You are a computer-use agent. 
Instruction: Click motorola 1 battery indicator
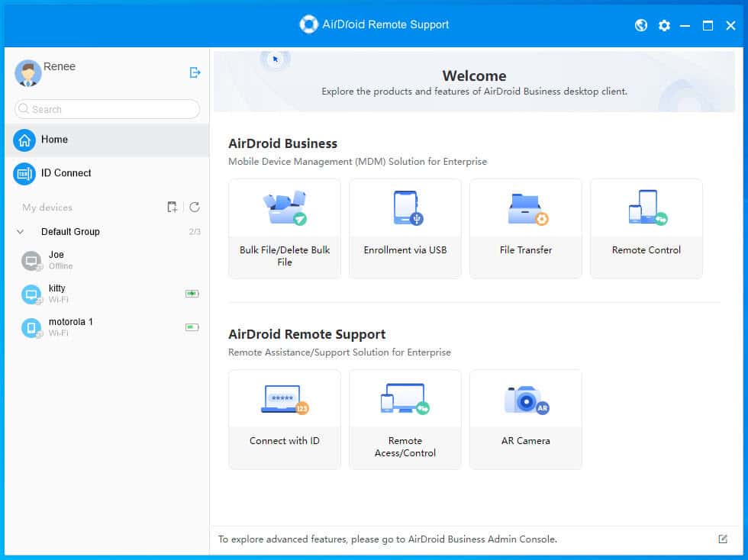pyautogui.click(x=192, y=327)
